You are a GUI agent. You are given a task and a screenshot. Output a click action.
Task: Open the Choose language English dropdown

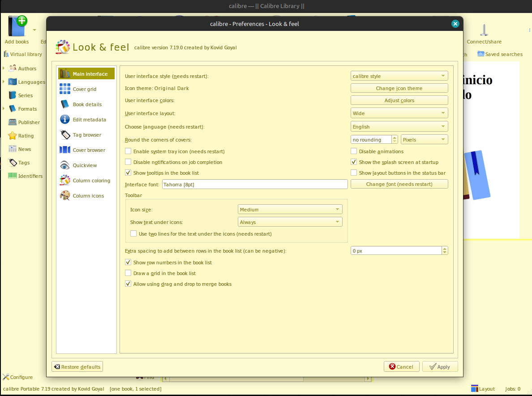399,127
